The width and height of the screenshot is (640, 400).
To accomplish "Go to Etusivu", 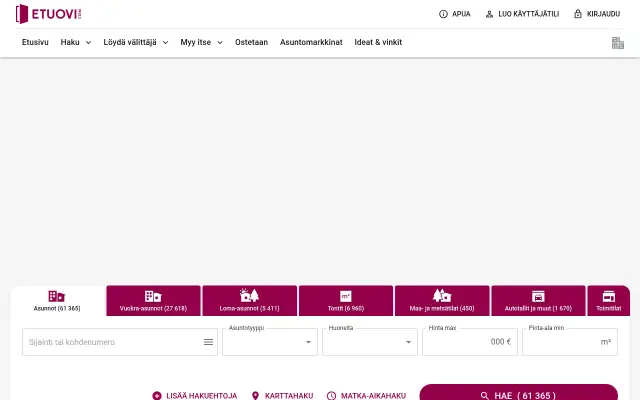I will pos(35,42).
